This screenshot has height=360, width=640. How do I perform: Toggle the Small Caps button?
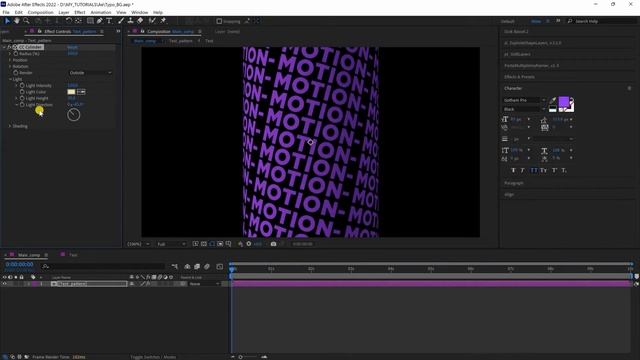click(543, 170)
